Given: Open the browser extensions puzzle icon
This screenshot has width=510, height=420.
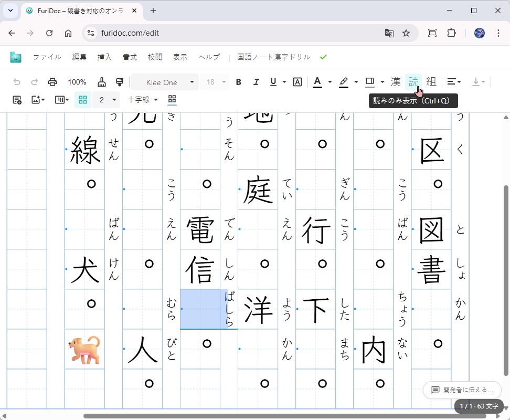Looking at the screenshot, I should point(451,33).
